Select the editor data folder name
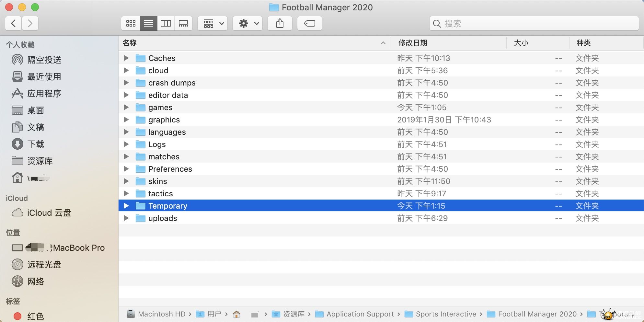 (168, 95)
